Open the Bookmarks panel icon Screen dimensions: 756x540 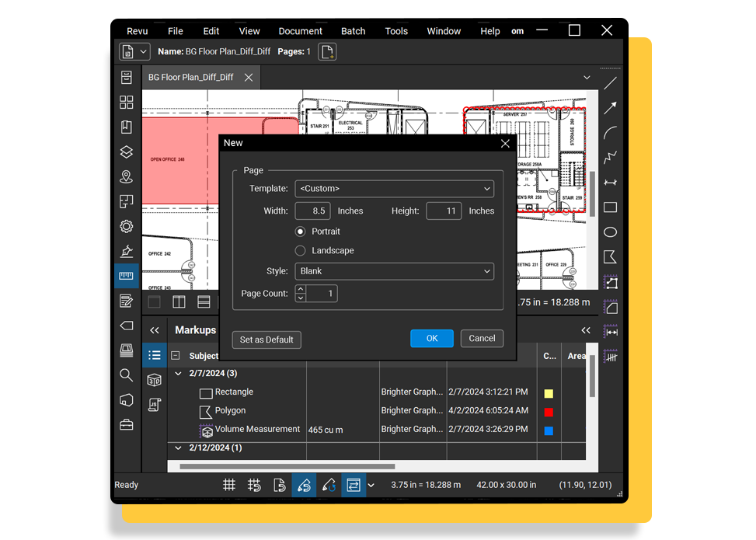coord(127,127)
